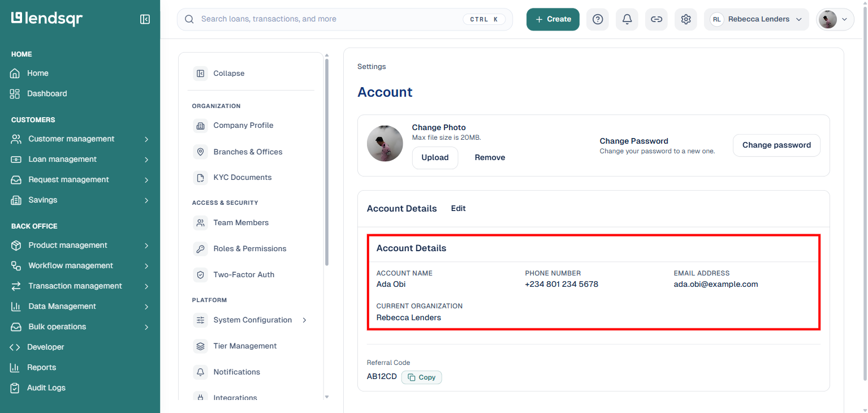
Task: Open the Rebecca Lenders organization dropdown
Action: click(x=757, y=19)
